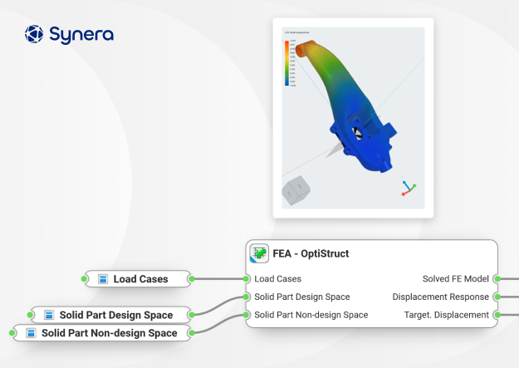Click the FEA - OptiStruct node icon
Viewport: 519px width, 368px height.
(x=259, y=253)
